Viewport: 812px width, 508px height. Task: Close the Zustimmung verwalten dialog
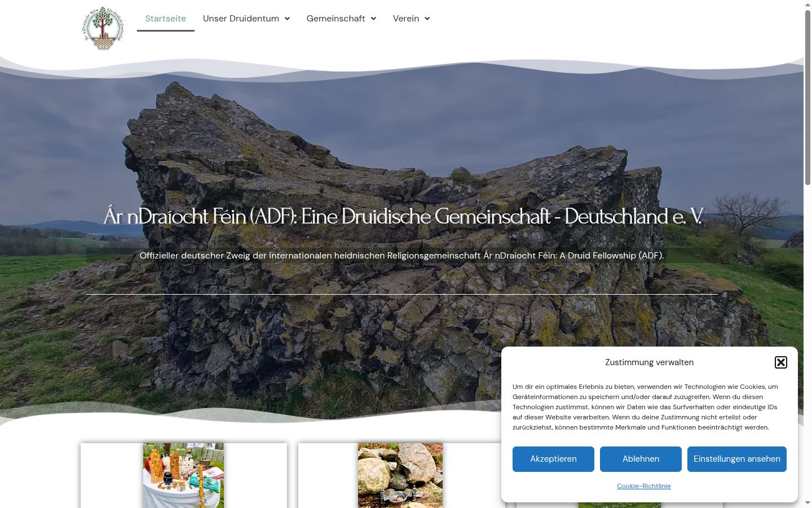click(781, 362)
